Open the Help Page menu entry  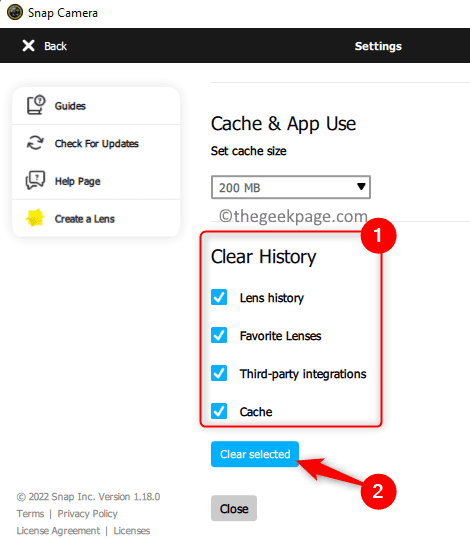[96, 181]
